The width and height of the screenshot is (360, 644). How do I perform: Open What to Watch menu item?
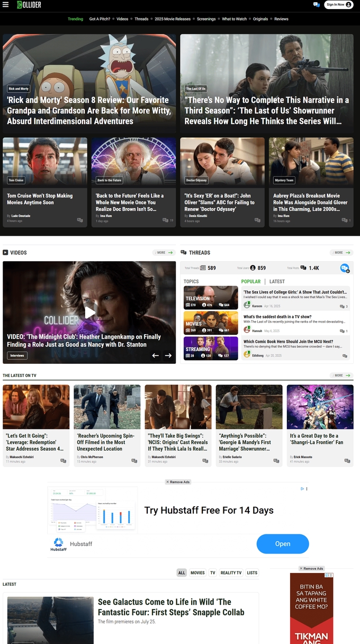click(x=235, y=19)
